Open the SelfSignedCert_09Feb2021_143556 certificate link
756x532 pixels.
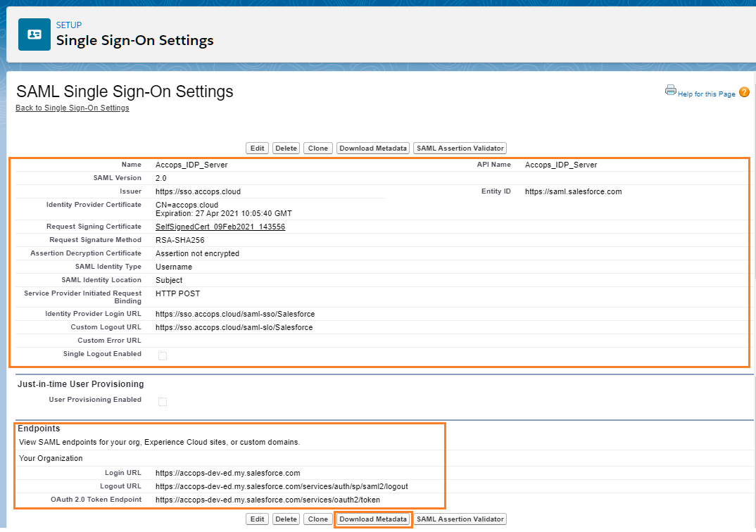click(x=220, y=227)
